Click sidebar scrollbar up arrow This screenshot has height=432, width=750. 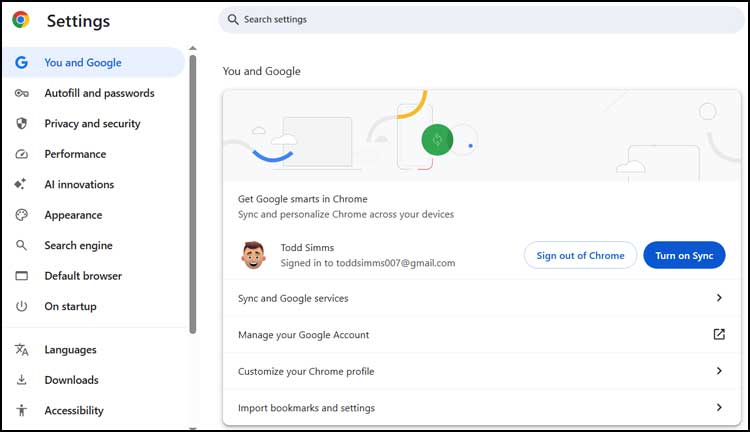point(193,48)
